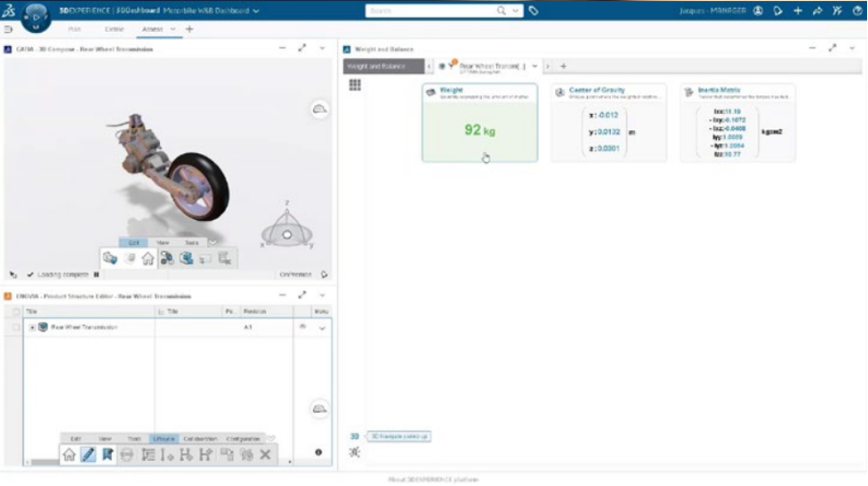Image resolution: width=868 pixels, height=486 pixels.
Task: Click the add plus icon in top bar
Action: click(x=797, y=11)
